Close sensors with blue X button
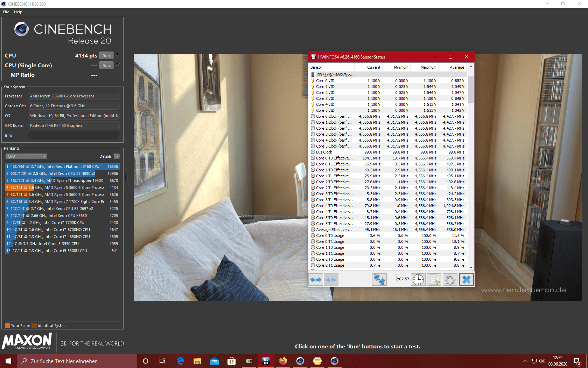Image resolution: width=588 pixels, height=368 pixels. [x=466, y=280]
